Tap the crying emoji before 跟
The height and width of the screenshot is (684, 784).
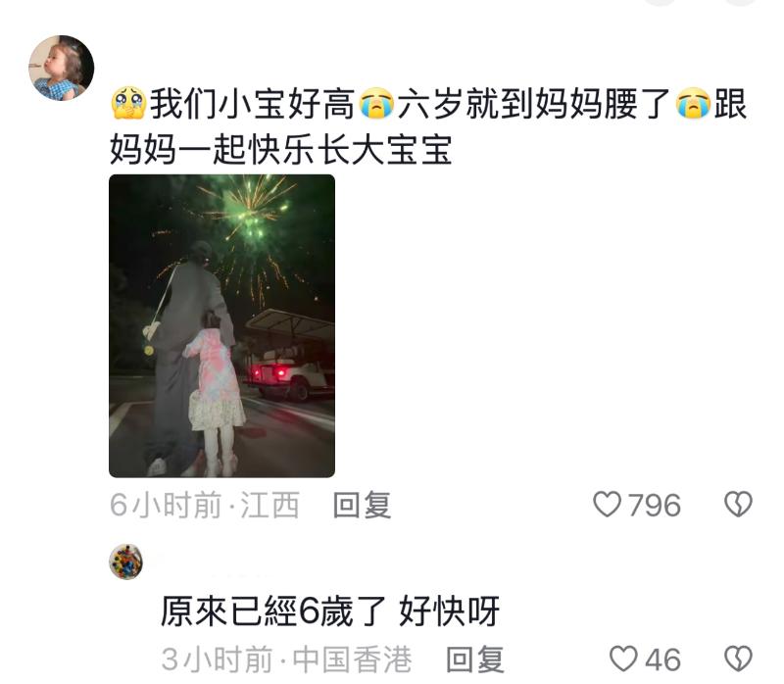click(x=693, y=104)
